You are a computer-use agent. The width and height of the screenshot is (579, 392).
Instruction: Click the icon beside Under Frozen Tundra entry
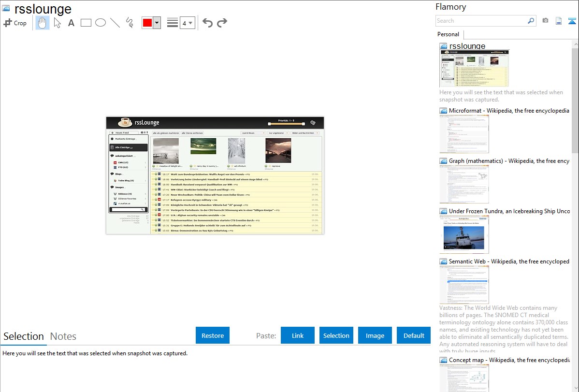pyautogui.click(x=443, y=211)
